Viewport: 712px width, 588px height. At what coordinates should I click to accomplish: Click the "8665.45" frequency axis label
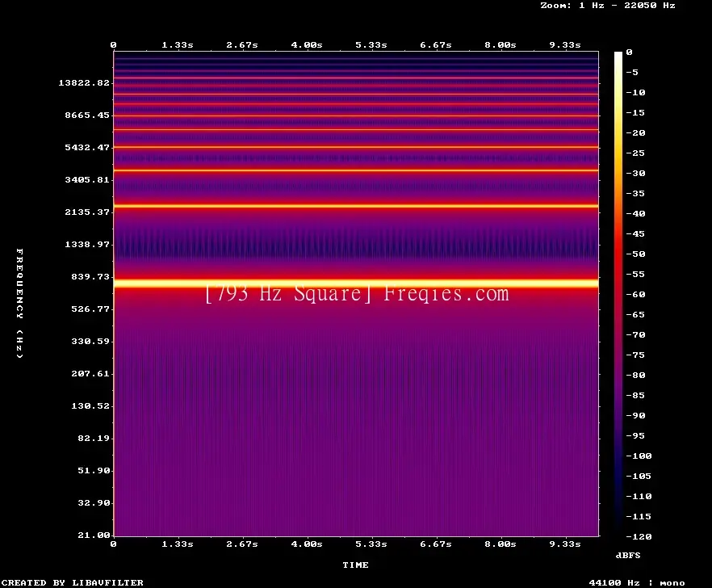tap(87, 115)
